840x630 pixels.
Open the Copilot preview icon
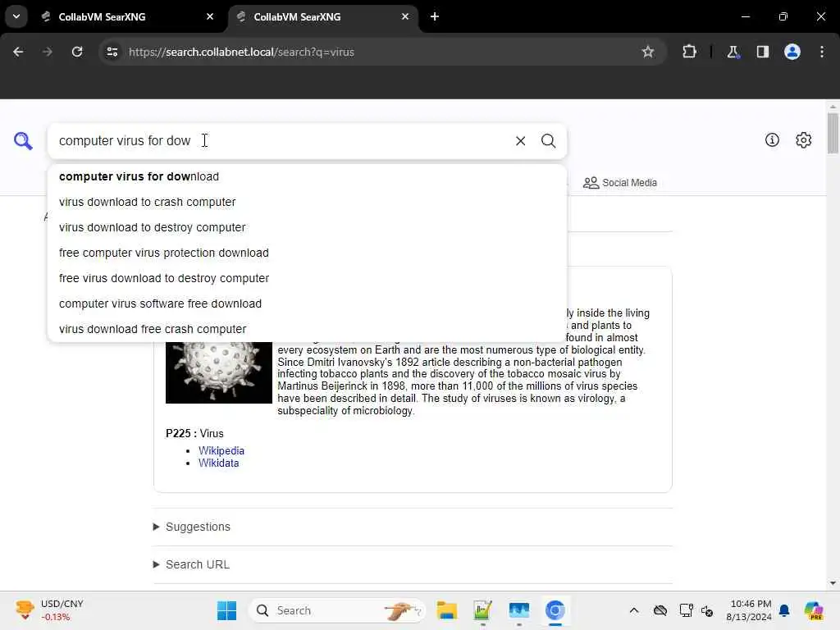pyautogui.click(x=813, y=610)
